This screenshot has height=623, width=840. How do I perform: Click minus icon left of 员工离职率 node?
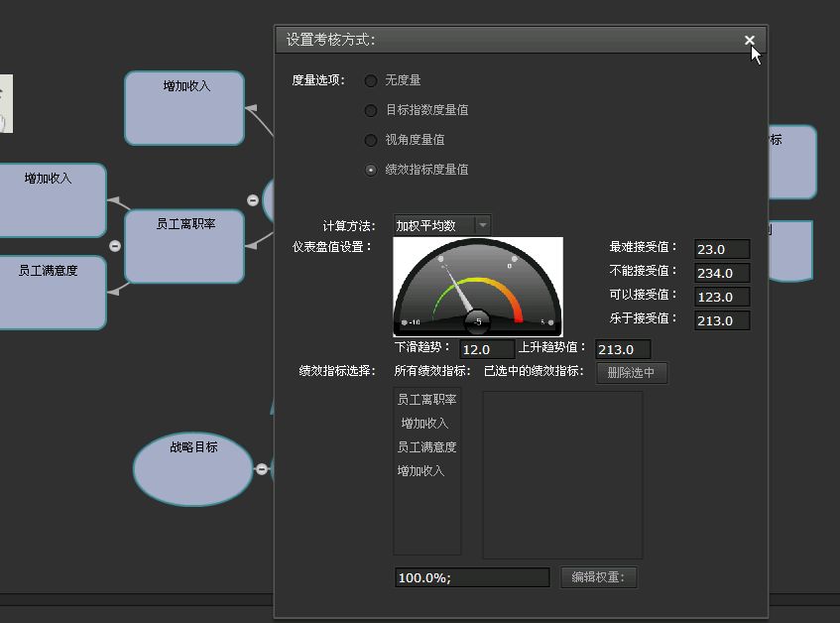point(115,246)
